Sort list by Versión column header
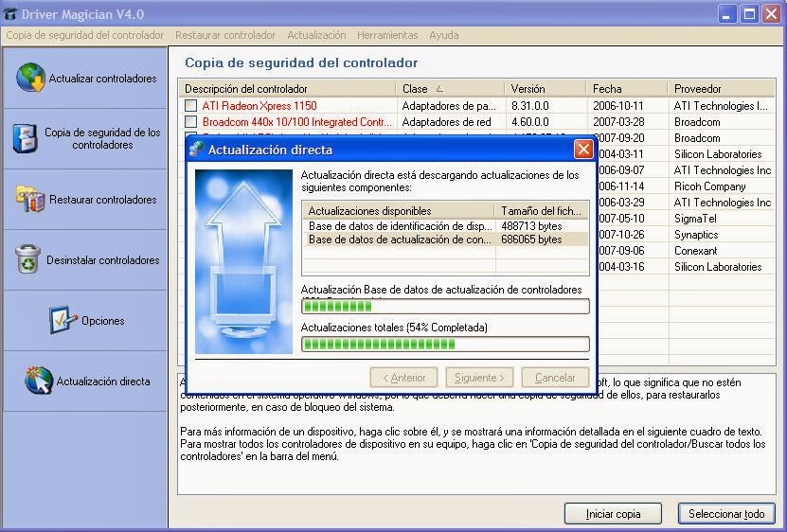 tap(544, 89)
